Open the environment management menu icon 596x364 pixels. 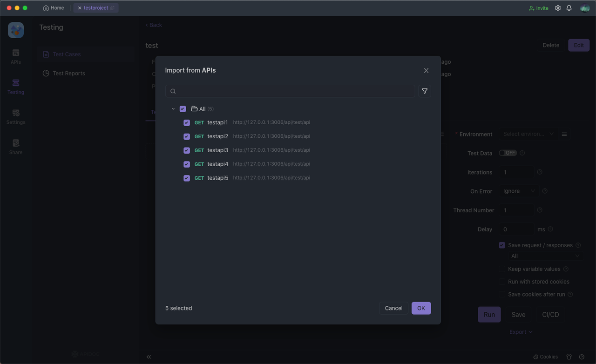point(564,134)
